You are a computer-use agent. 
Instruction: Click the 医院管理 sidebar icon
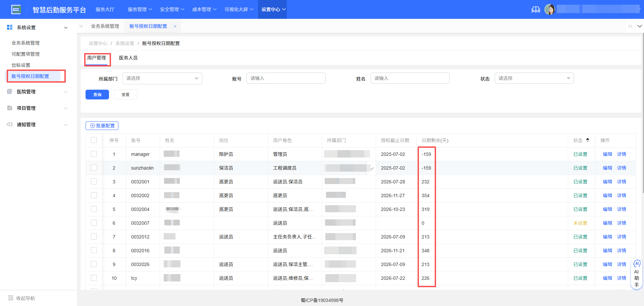(x=9, y=92)
